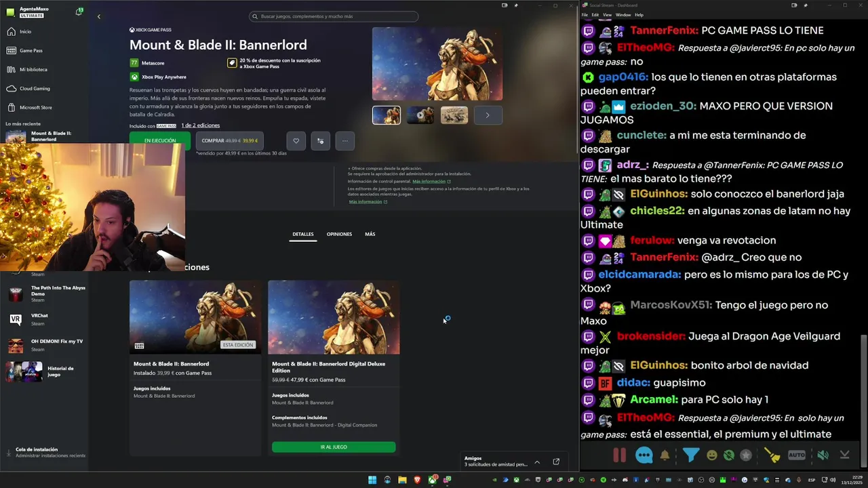Toggle the Social Stream notification bell
Screen dimensions: 868x488
(665, 455)
